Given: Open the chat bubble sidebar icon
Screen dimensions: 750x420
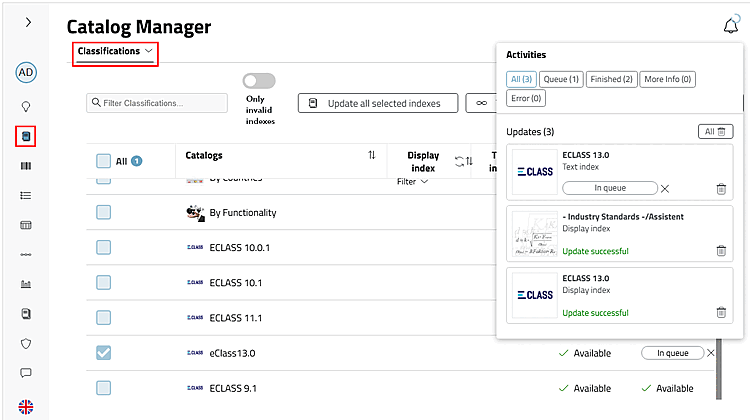Looking at the screenshot, I should pyautogui.click(x=26, y=373).
